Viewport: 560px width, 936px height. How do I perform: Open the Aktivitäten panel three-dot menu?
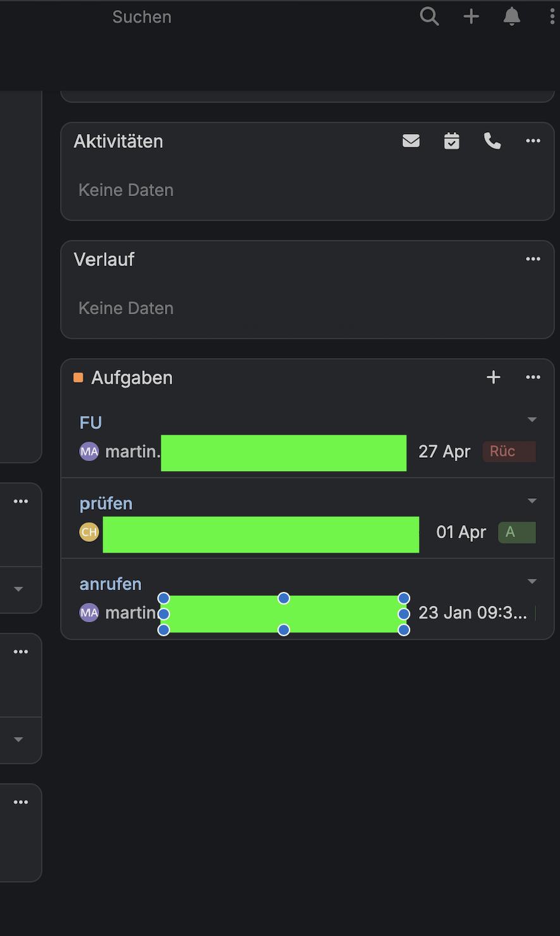coord(533,141)
